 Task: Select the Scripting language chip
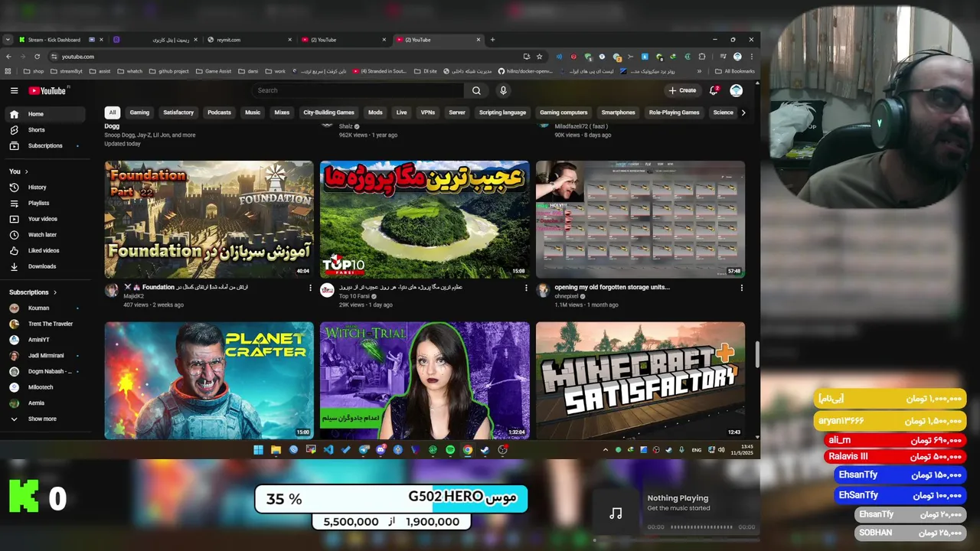502,112
